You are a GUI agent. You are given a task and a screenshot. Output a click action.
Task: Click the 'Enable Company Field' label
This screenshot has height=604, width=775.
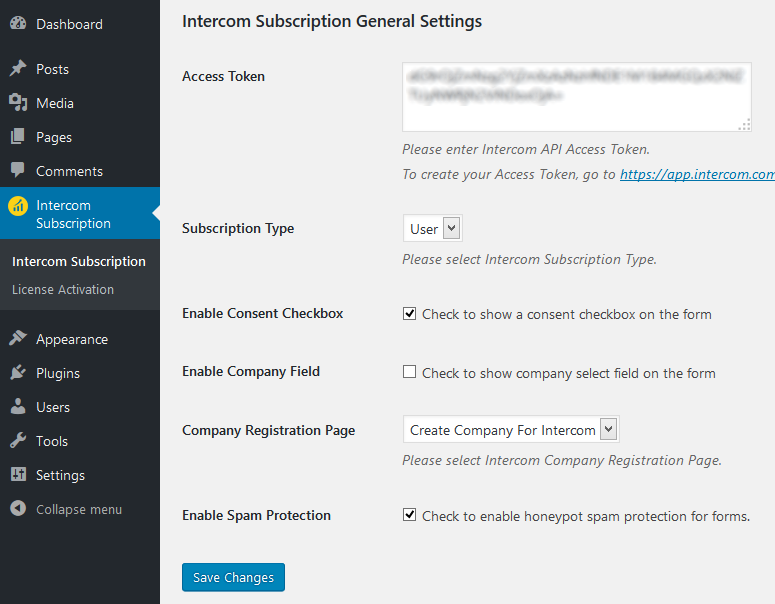tap(251, 371)
